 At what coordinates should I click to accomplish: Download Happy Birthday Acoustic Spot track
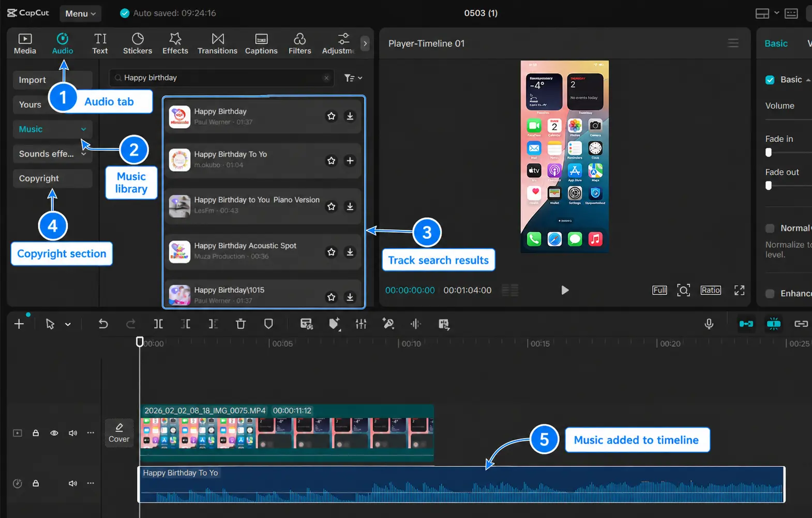(x=350, y=252)
